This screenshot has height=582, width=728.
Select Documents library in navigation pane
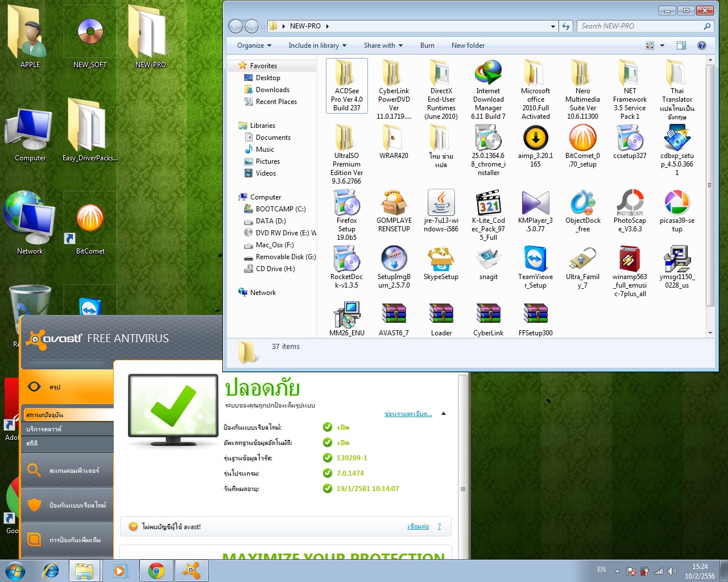pyautogui.click(x=273, y=138)
